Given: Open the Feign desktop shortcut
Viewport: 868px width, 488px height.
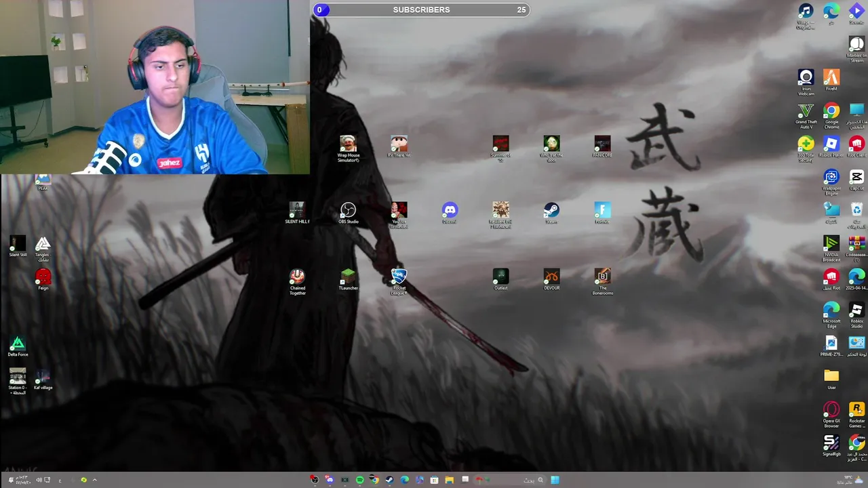Looking at the screenshot, I should click(x=43, y=279).
